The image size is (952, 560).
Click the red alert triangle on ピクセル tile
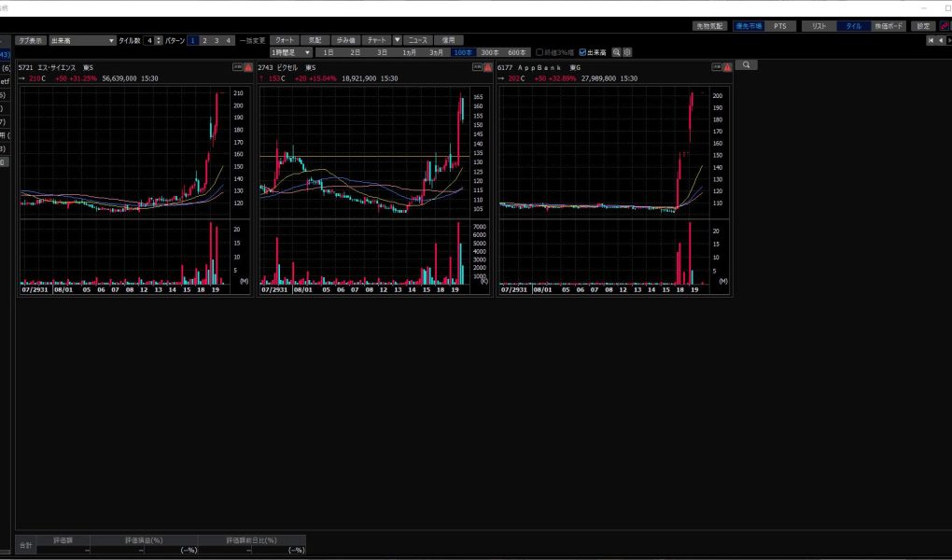(x=488, y=67)
